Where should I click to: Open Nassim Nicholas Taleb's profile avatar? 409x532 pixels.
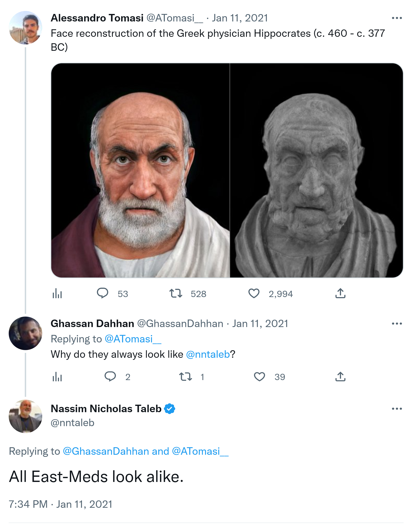click(25, 416)
